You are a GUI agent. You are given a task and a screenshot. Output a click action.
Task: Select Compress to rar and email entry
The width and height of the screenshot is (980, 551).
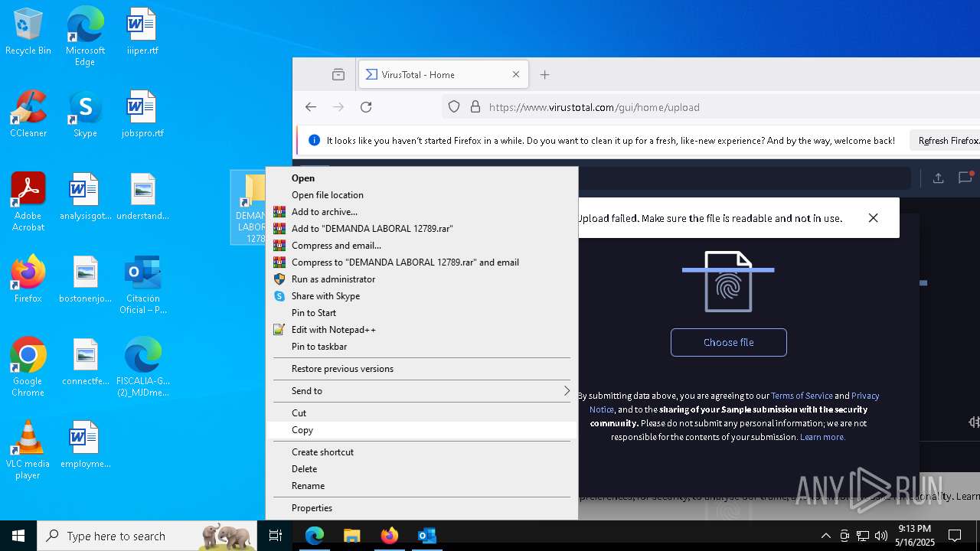[422, 262]
